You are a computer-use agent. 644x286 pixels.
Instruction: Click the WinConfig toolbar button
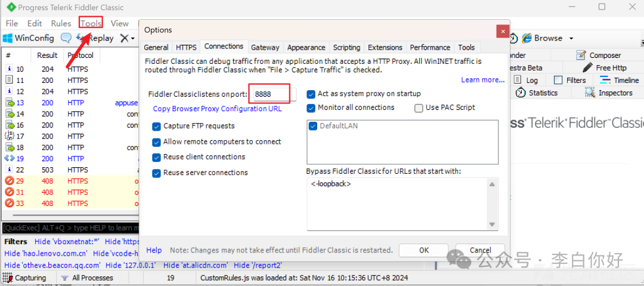(29, 38)
